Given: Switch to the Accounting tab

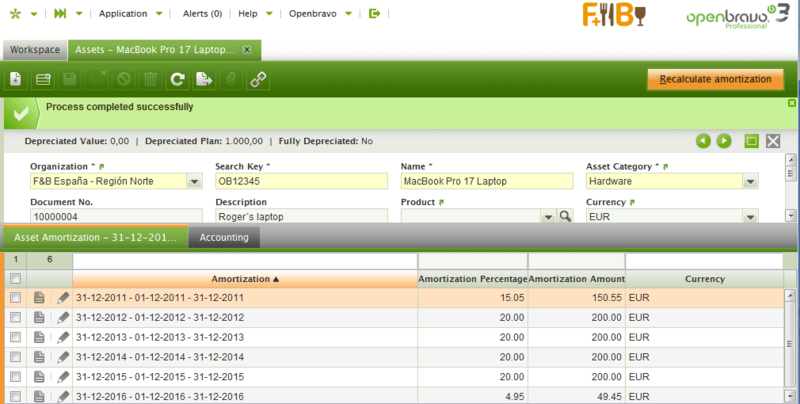Looking at the screenshot, I should tap(225, 238).
